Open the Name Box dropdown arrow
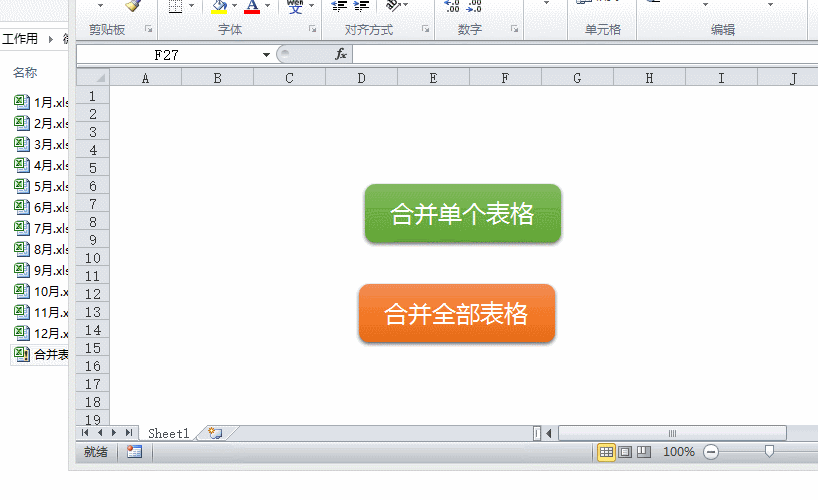The image size is (818, 500). [266, 54]
